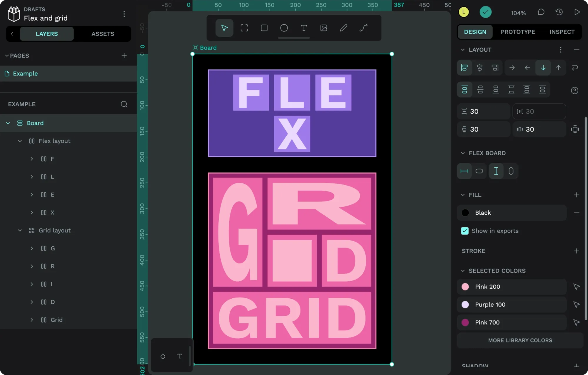
Task: Open the version history icon
Action: coord(559,12)
